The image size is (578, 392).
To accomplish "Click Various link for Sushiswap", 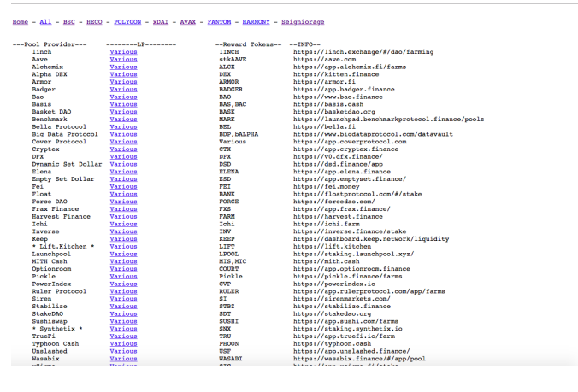I will [123, 321].
